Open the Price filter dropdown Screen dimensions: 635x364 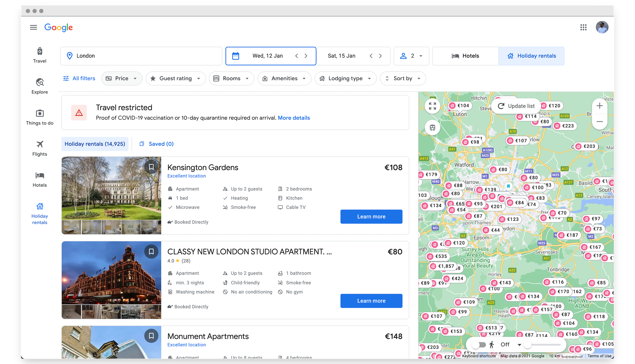coord(122,78)
